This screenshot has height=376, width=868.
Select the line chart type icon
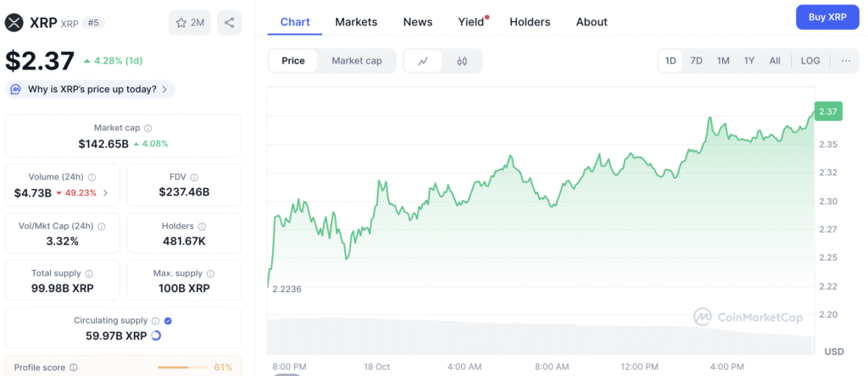tap(423, 61)
